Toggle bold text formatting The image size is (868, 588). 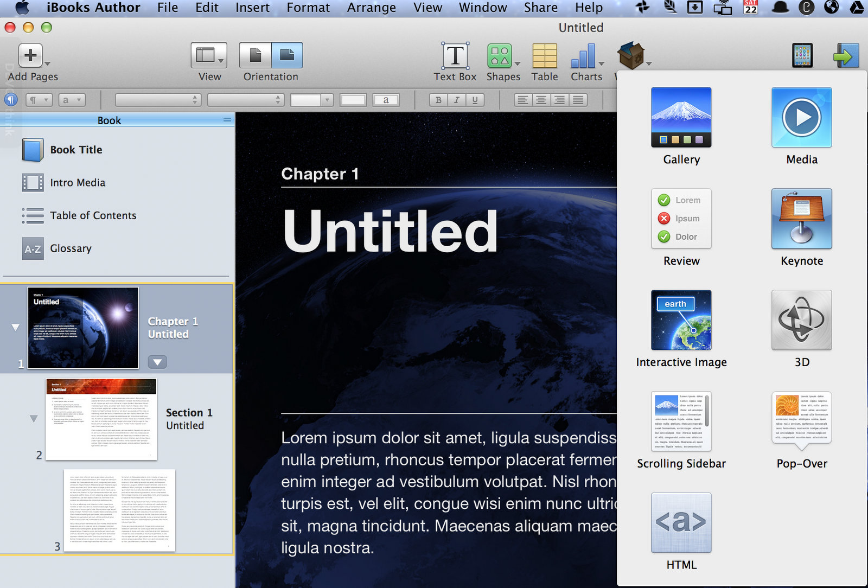438,100
